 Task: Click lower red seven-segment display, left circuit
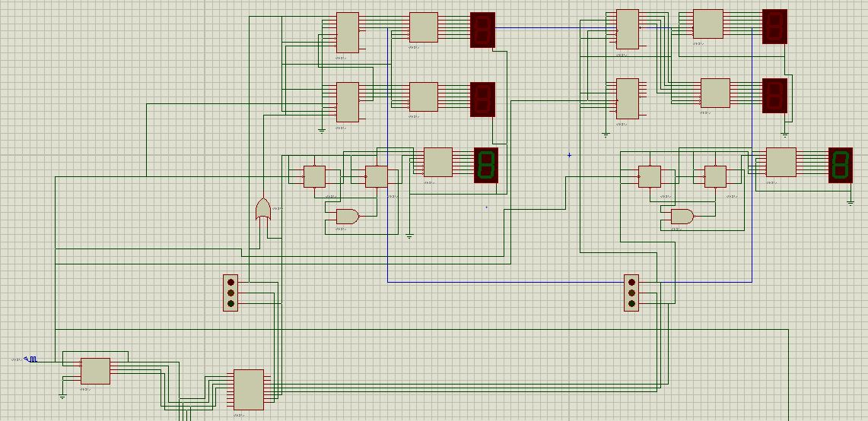483,100
